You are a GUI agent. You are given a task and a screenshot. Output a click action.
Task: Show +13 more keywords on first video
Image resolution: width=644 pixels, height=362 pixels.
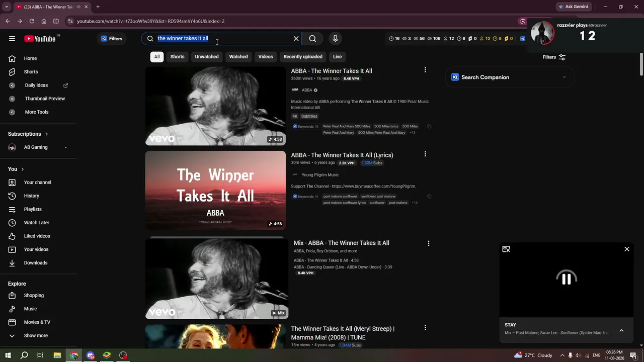412,133
